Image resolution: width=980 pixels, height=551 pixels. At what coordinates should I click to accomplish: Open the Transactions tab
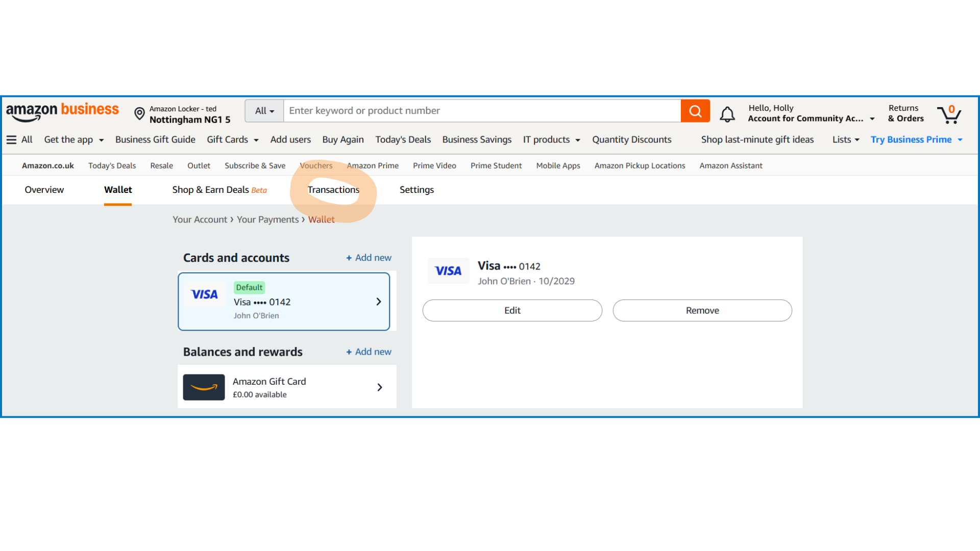[333, 190]
